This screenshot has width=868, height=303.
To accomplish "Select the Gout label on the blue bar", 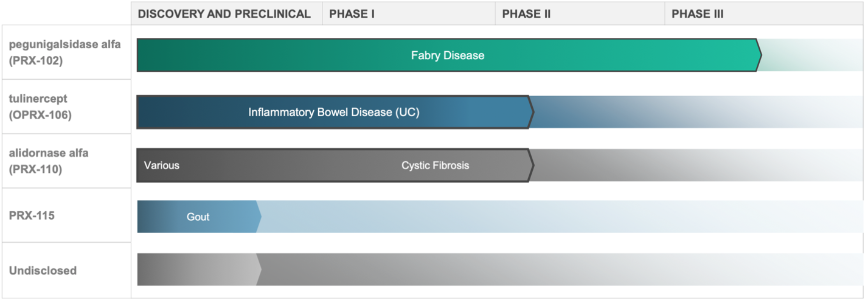I will pos(198,217).
